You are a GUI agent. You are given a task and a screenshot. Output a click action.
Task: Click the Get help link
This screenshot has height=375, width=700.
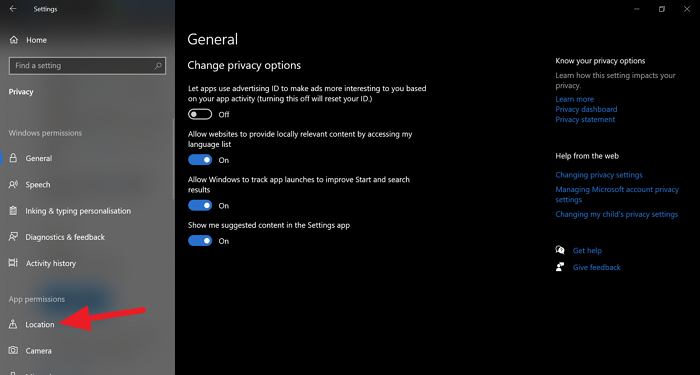click(587, 250)
